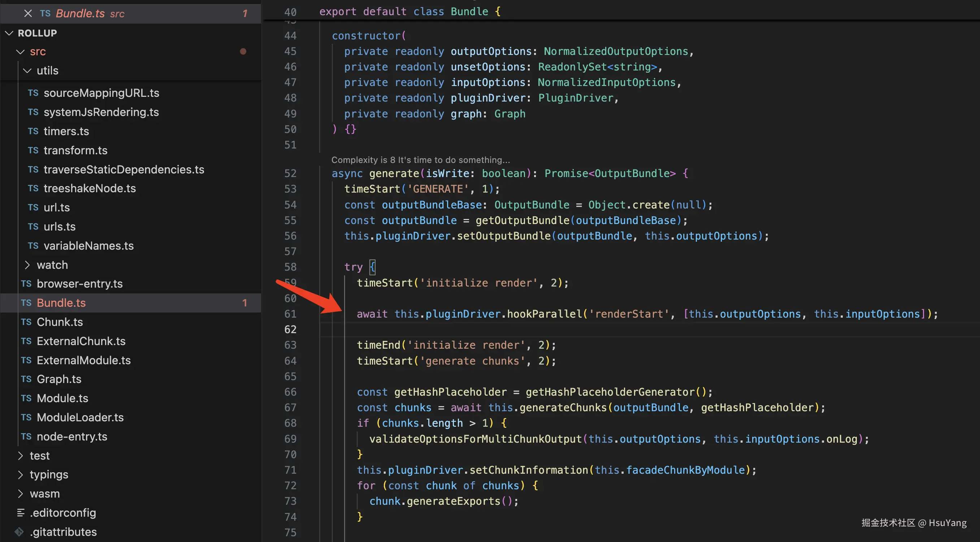
Task: Place cursor on line number 62
Action: (x=290, y=329)
